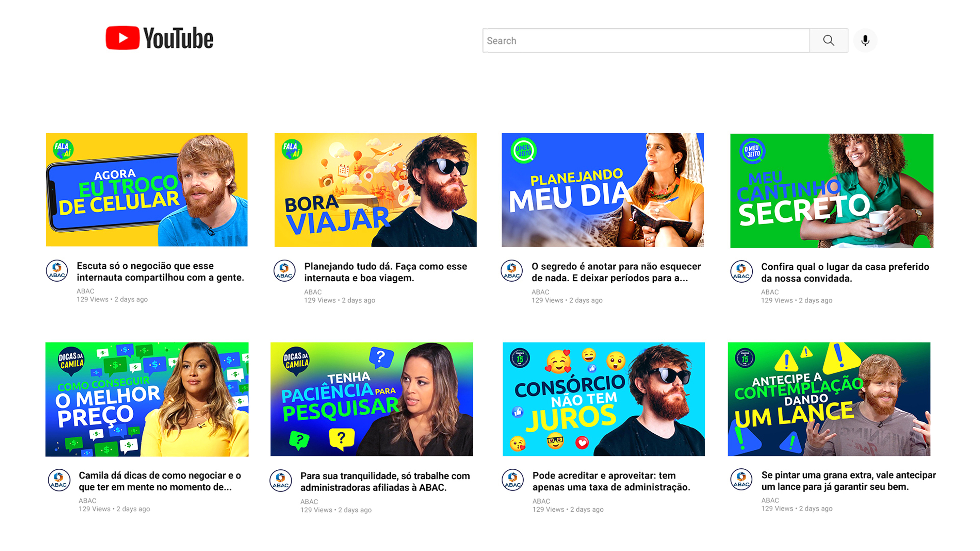This screenshot has width=980, height=551.
Task: Click the YouTube logo
Action: pyautogui.click(x=159, y=38)
